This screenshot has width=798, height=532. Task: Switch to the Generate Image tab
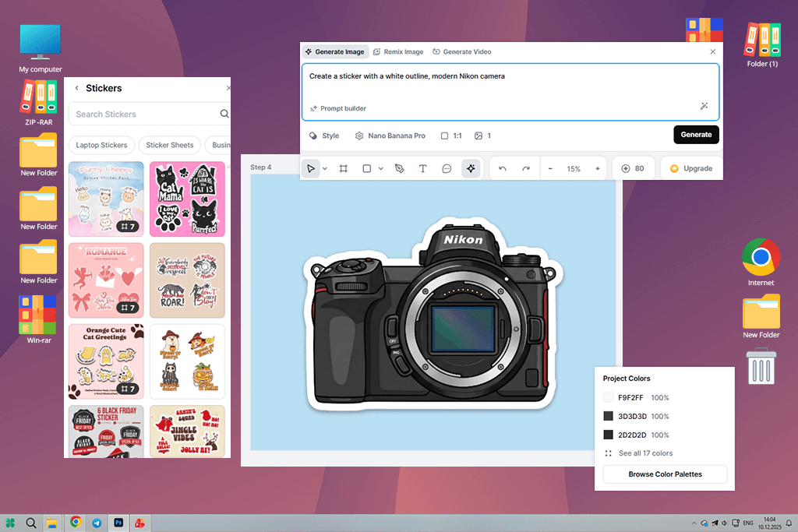(x=335, y=52)
